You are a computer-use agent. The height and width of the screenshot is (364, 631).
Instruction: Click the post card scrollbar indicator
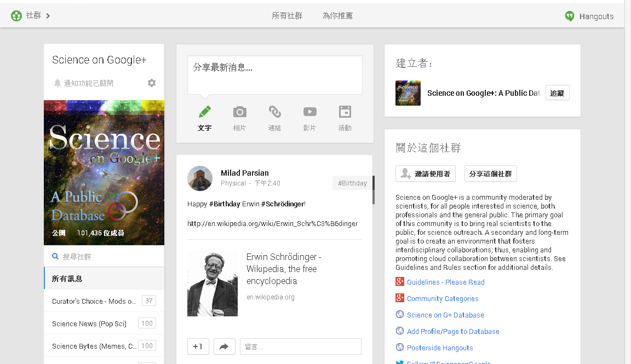click(x=374, y=190)
